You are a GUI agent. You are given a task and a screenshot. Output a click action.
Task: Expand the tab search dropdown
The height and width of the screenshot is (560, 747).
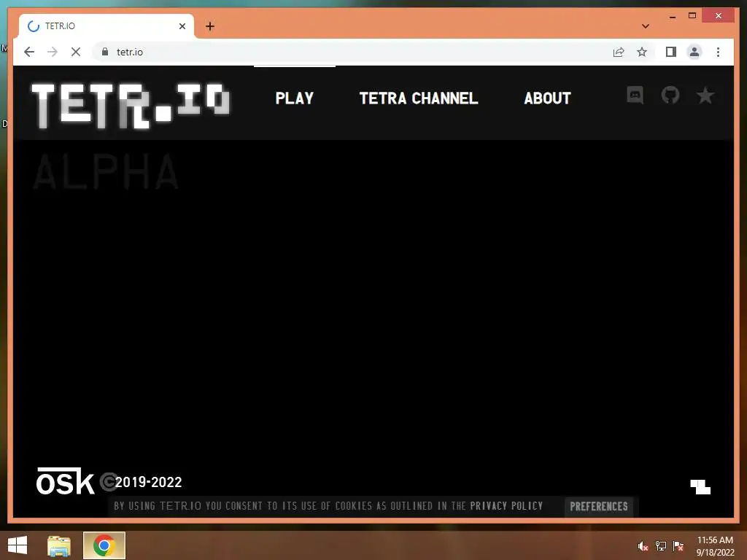pyautogui.click(x=646, y=26)
